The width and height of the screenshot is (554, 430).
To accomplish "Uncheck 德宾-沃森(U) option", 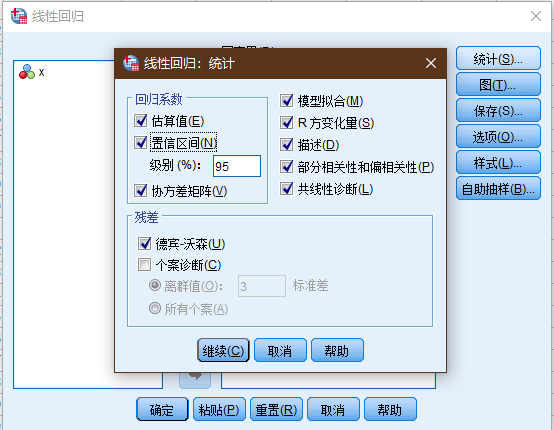I will [144, 243].
